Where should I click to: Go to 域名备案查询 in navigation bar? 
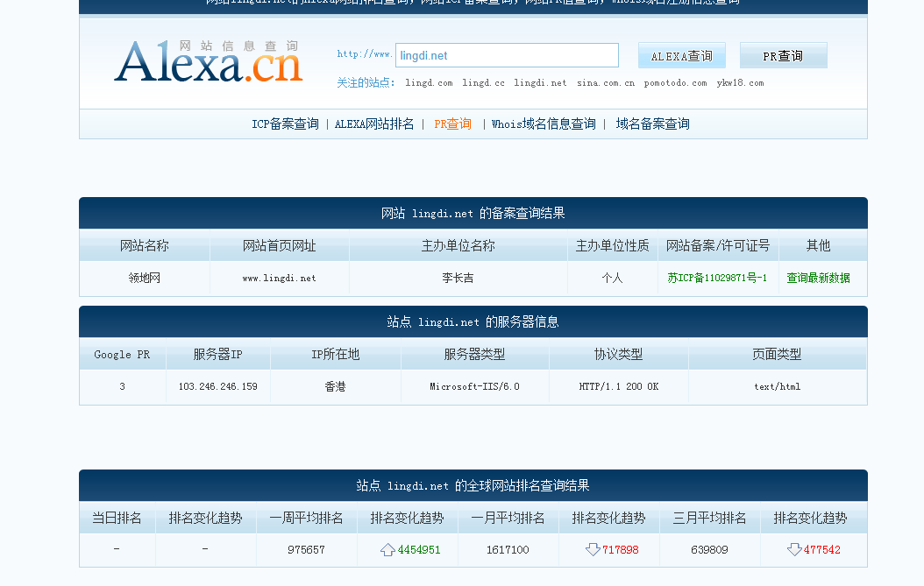pos(652,124)
